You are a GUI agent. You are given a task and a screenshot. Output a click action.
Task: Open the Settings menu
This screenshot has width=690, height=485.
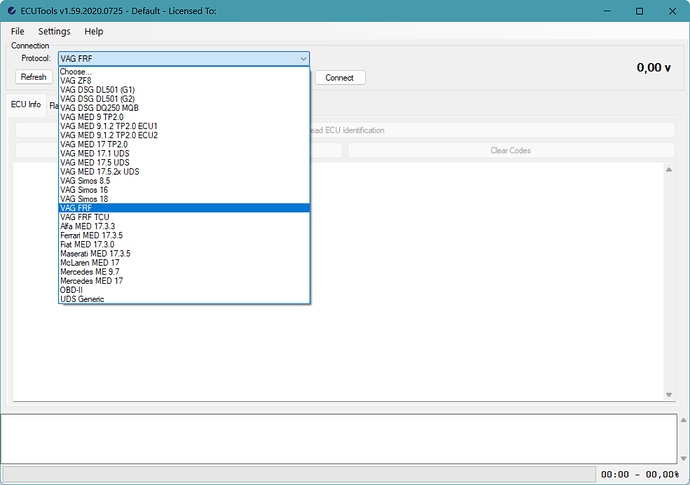54,31
